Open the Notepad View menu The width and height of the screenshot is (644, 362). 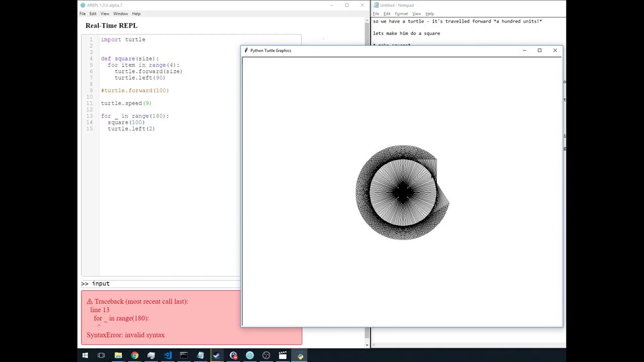[417, 14]
